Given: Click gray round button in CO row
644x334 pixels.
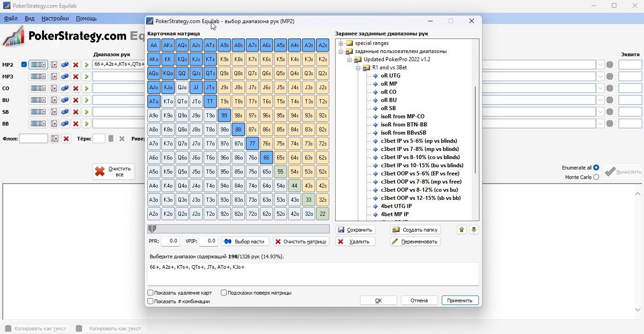Looking at the screenshot, I should (610, 88).
